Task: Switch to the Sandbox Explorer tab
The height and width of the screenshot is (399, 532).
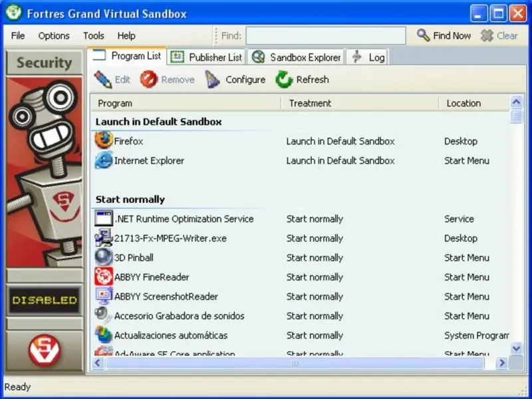Action: click(x=295, y=57)
